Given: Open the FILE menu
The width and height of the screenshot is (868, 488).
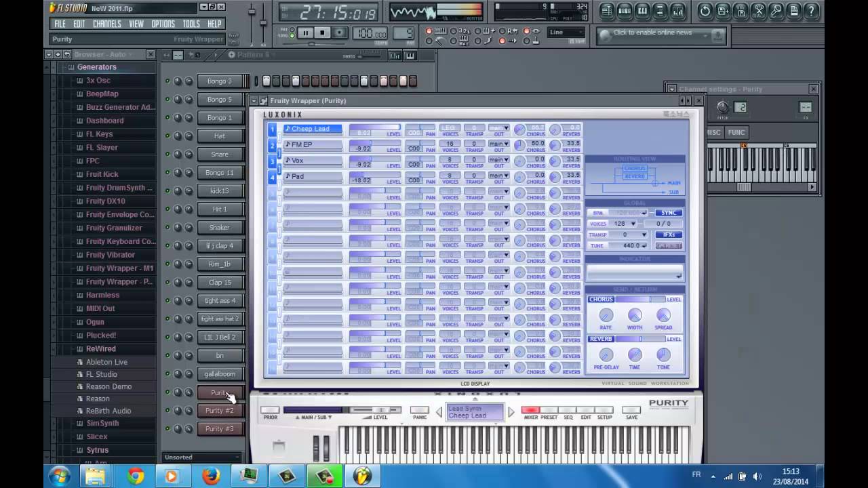Looking at the screenshot, I should pyautogui.click(x=60, y=24).
